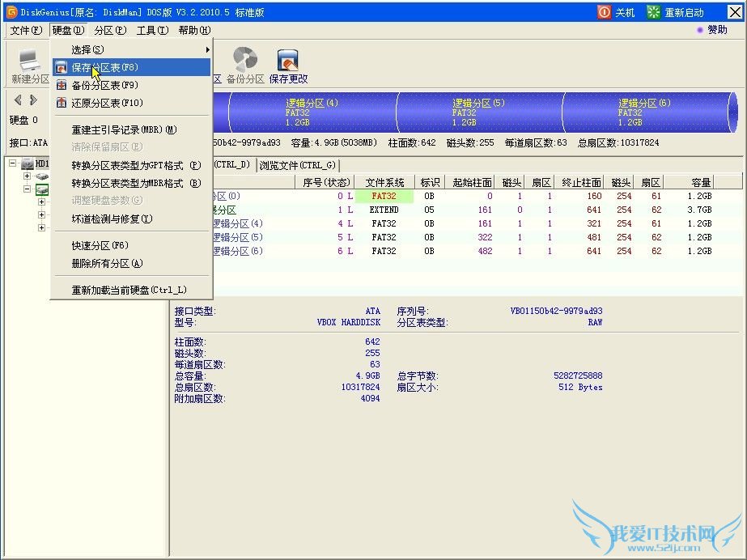Screen dimensions: 747x560
Task: Open the 文件(F) menu
Action: click(26, 30)
